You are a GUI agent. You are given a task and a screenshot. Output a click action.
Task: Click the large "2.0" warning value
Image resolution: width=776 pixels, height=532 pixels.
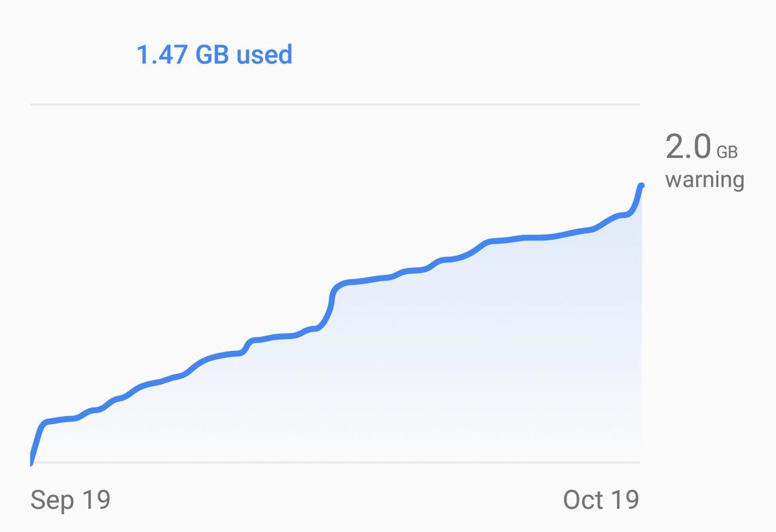(688, 147)
